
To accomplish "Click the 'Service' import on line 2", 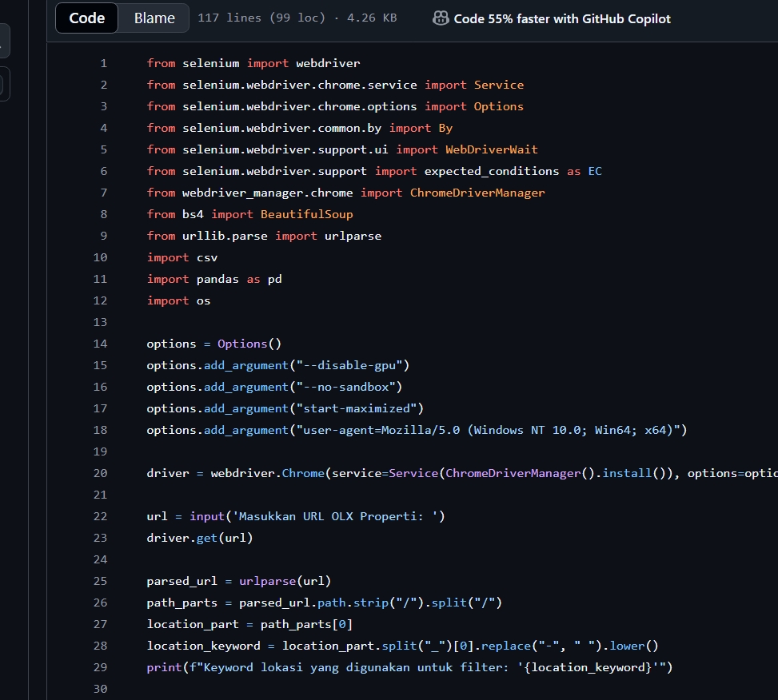I will tap(499, 85).
